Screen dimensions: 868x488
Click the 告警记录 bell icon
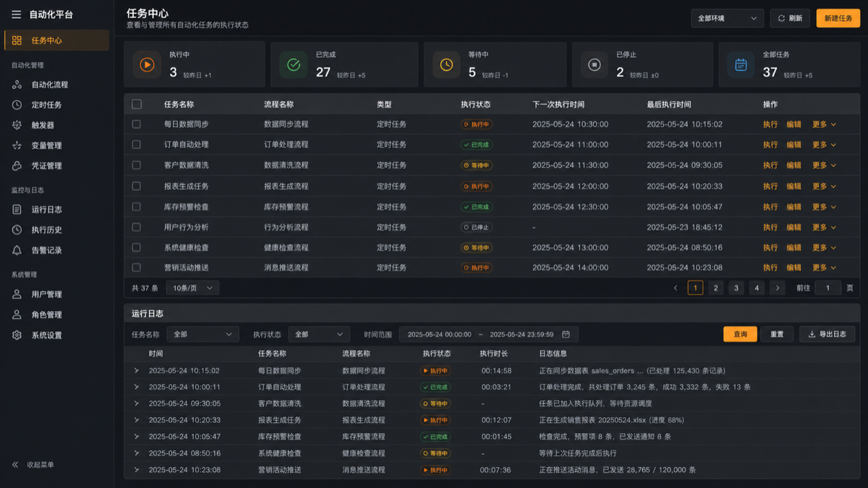(17, 250)
